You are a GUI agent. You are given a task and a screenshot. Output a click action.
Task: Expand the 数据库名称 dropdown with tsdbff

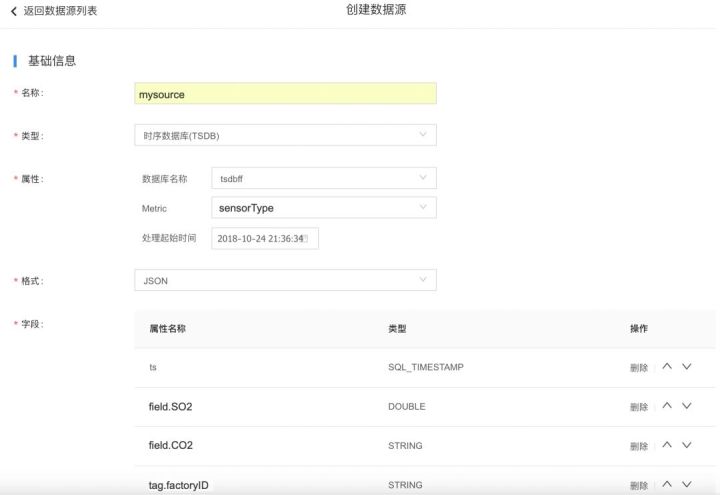pos(325,178)
